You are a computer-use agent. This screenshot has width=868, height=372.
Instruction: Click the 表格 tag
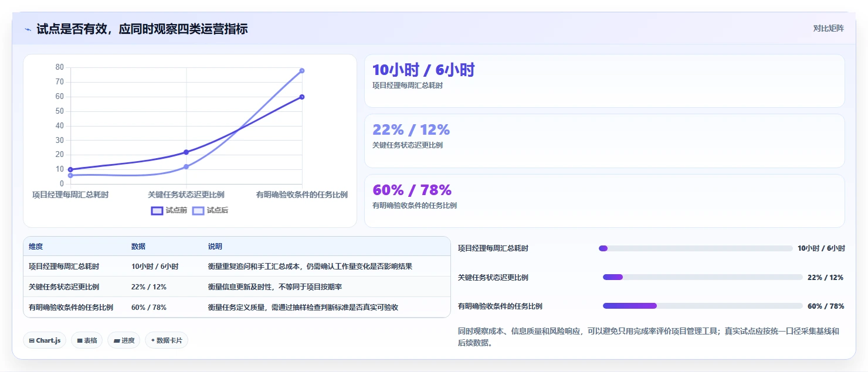(x=87, y=340)
